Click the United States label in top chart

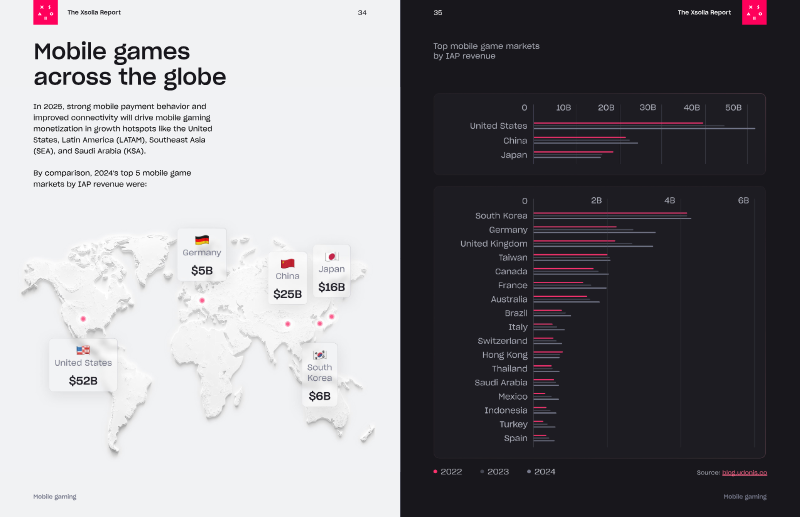click(498, 126)
